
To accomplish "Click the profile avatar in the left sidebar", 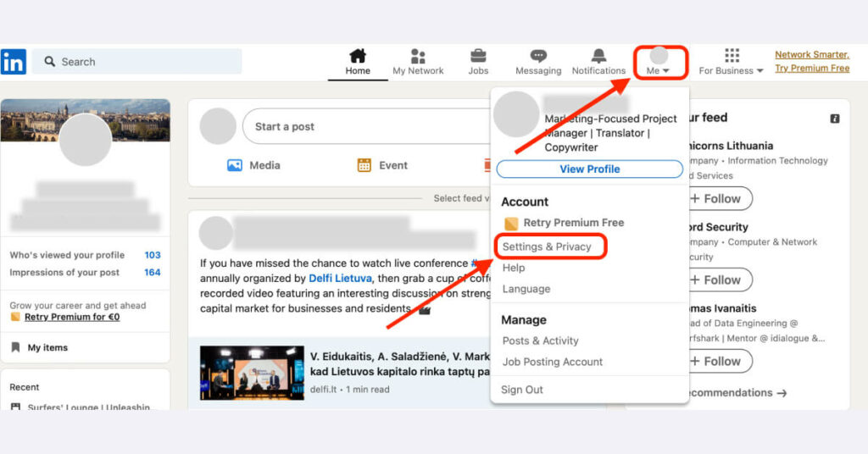I will pos(86,140).
